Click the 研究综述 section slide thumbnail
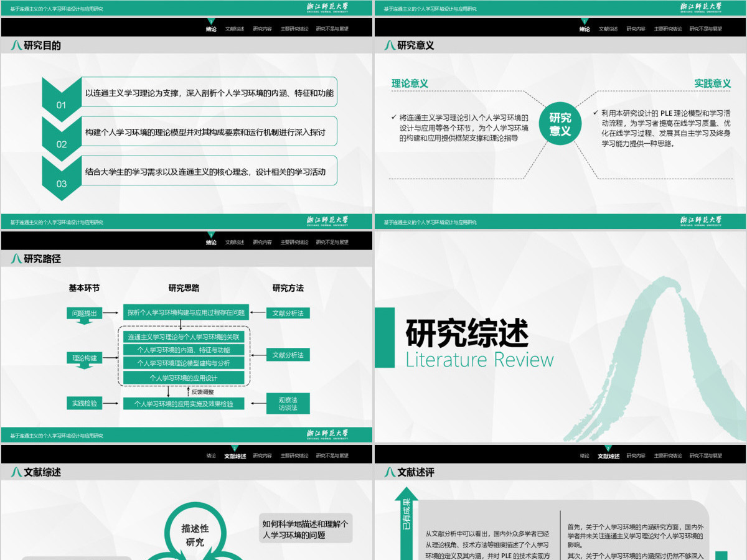 (x=560, y=337)
